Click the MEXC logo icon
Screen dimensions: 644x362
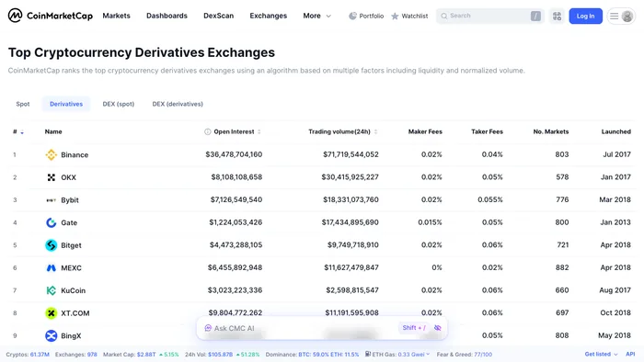click(51, 267)
